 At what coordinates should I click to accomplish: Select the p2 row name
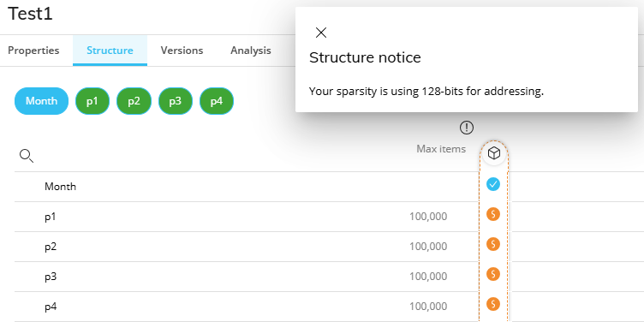coord(51,247)
